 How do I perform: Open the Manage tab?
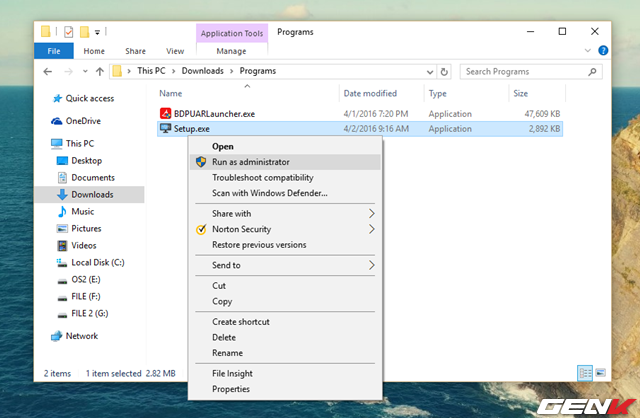pos(231,51)
